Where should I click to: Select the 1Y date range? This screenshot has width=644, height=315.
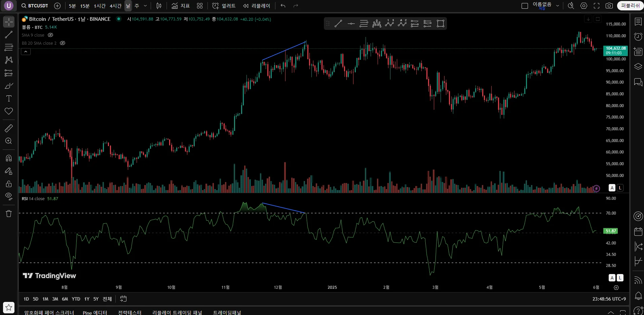pyautogui.click(x=87, y=299)
